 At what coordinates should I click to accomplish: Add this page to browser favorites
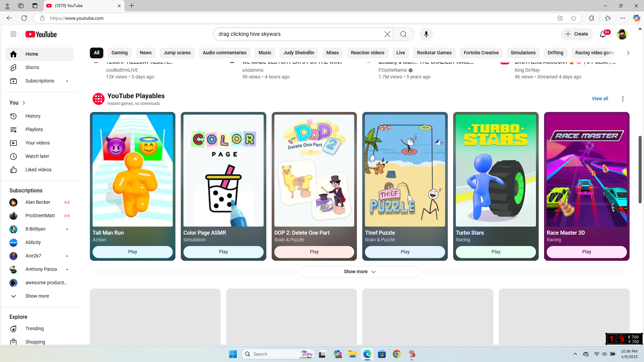pos(574,18)
